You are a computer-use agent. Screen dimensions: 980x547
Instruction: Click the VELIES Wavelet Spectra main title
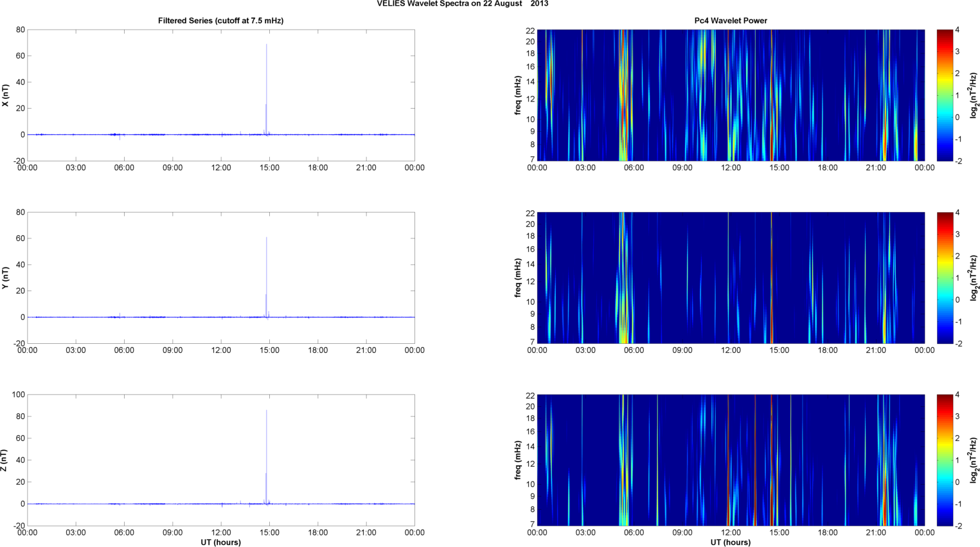pyautogui.click(x=462, y=4)
